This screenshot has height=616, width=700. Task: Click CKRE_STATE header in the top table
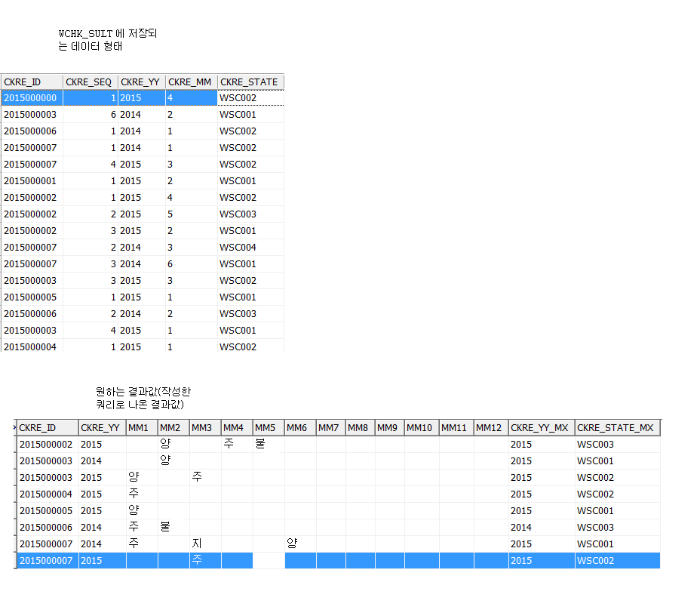250,82
